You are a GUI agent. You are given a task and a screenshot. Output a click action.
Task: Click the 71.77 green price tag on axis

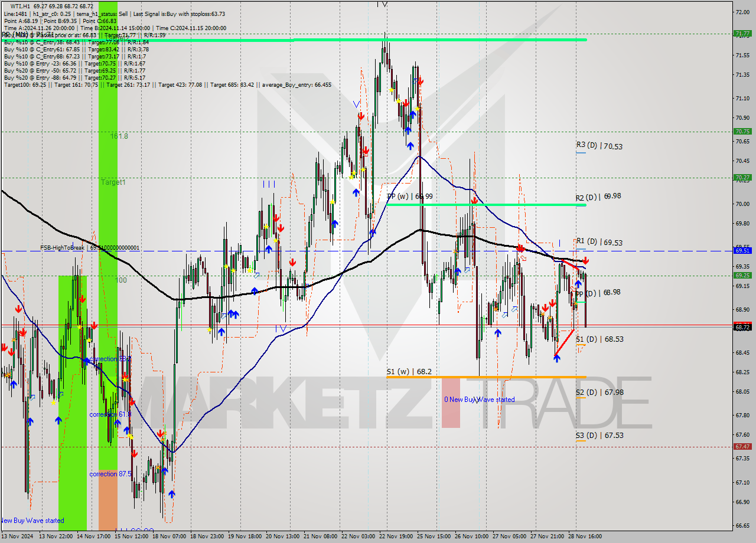[x=742, y=34]
